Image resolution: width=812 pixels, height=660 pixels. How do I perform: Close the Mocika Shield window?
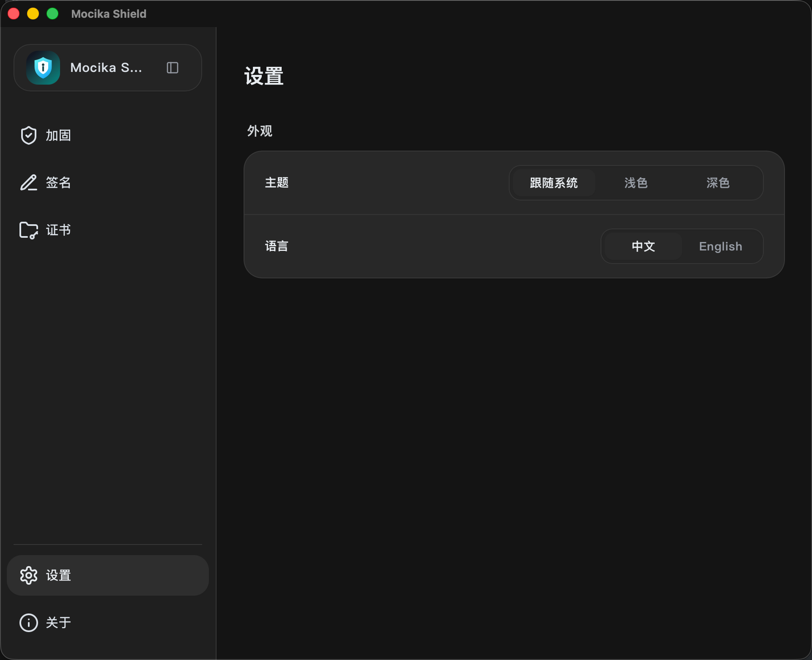click(14, 14)
